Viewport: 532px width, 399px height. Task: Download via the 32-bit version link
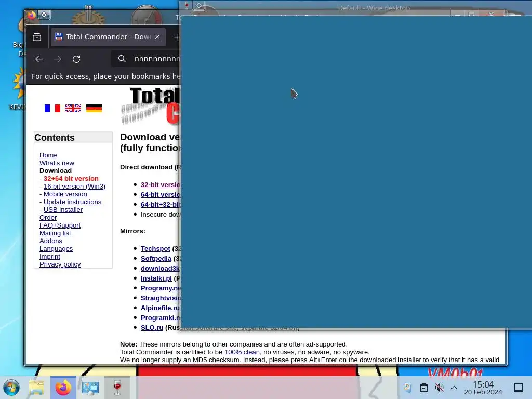(x=161, y=184)
